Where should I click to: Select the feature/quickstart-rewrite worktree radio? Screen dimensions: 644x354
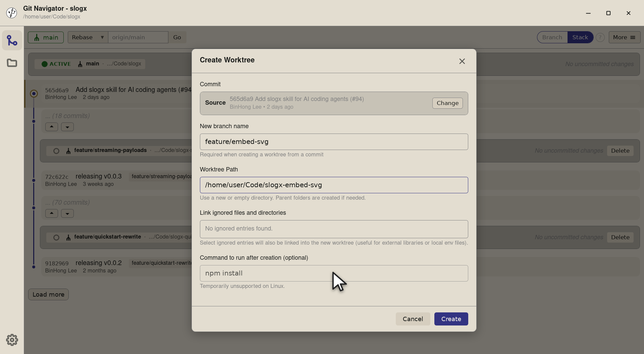[x=56, y=238]
